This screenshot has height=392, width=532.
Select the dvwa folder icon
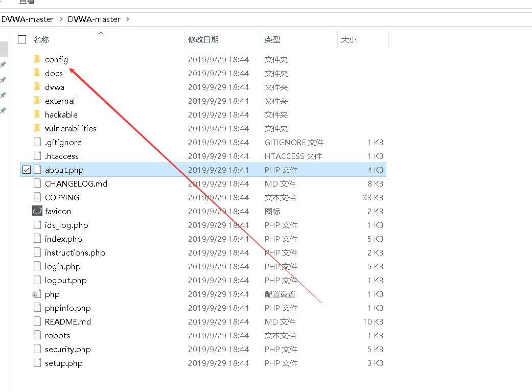[37, 87]
